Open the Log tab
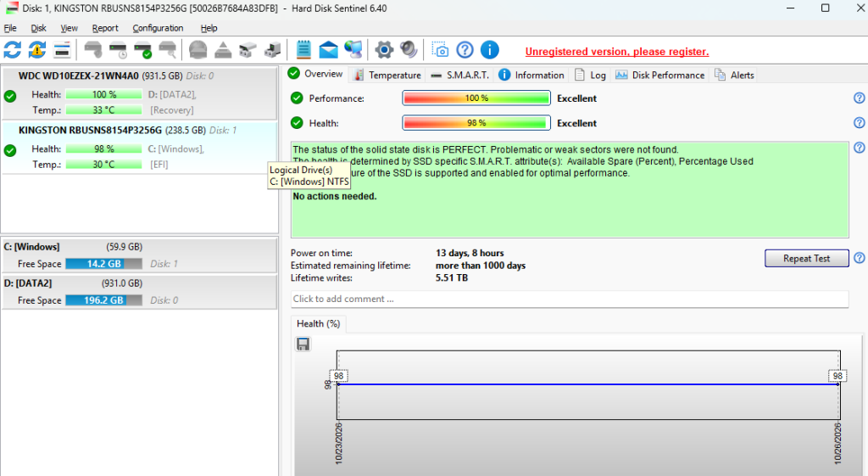The width and height of the screenshot is (868, 476). click(590, 75)
